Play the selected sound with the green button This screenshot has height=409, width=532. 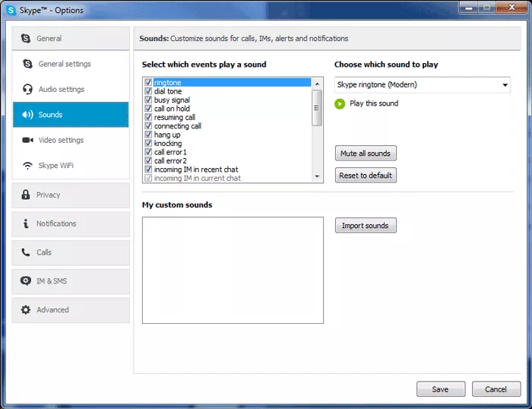point(340,104)
